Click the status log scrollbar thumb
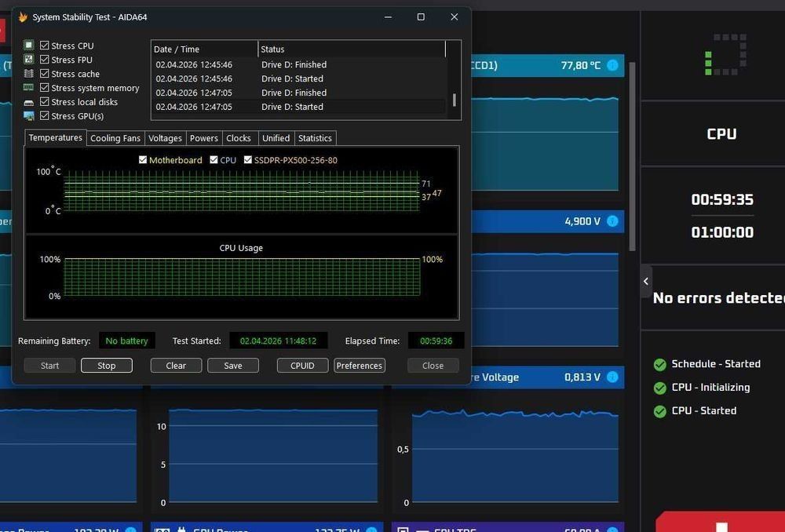This screenshot has height=532, width=785. 454,100
